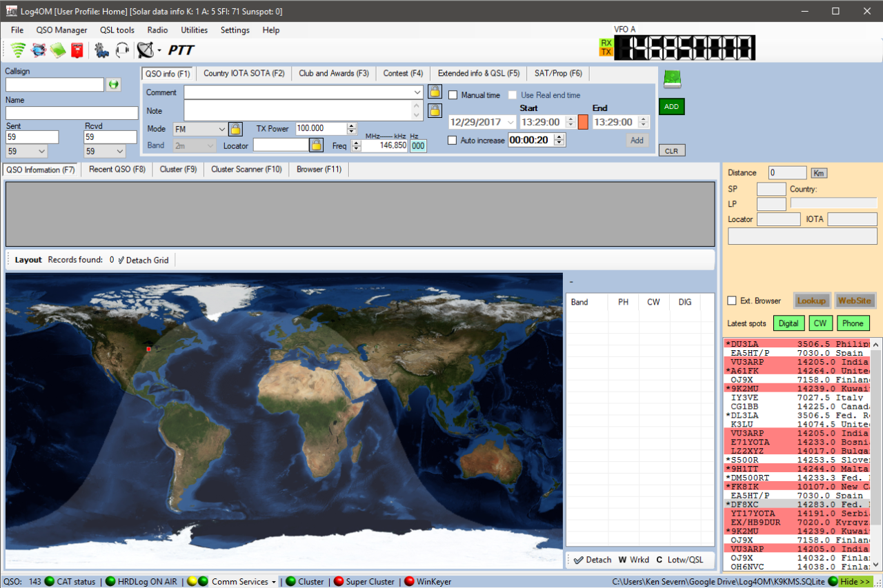The height and width of the screenshot is (588, 883).
Task: Enable the Auto increase checkbox
Action: click(453, 140)
